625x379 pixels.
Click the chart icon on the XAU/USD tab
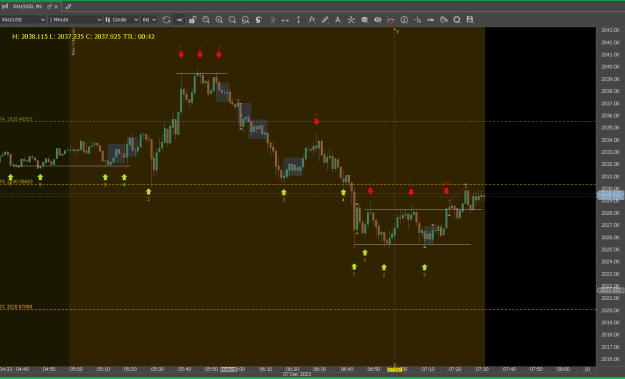(x=5, y=6)
